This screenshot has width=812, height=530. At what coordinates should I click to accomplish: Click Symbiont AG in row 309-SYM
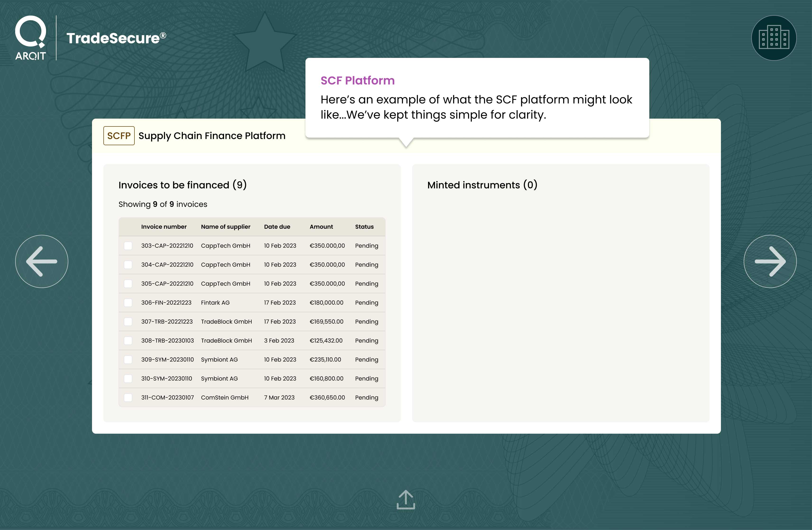click(219, 360)
